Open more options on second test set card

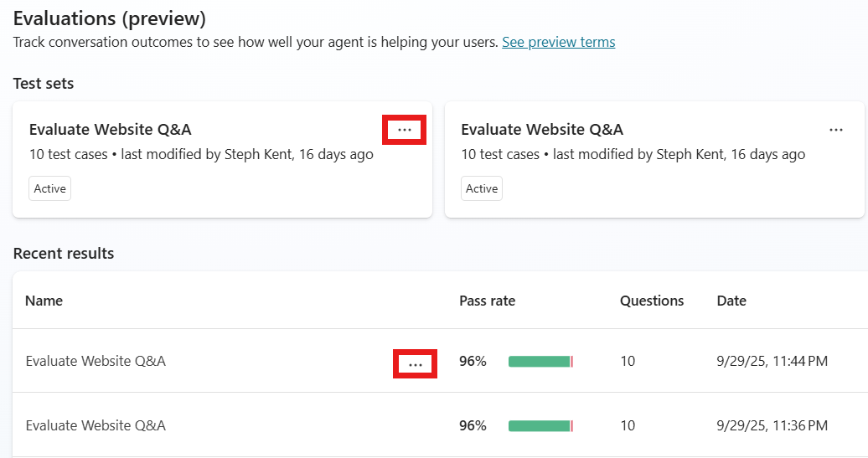pyautogui.click(x=835, y=130)
